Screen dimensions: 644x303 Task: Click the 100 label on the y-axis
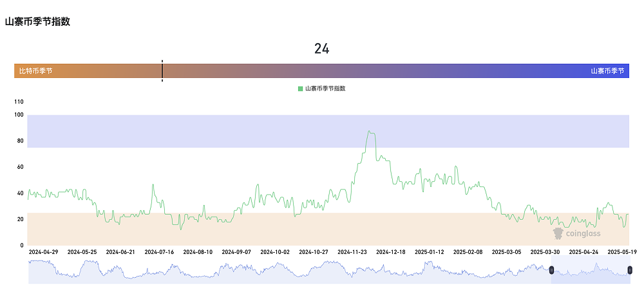pyautogui.click(x=19, y=115)
